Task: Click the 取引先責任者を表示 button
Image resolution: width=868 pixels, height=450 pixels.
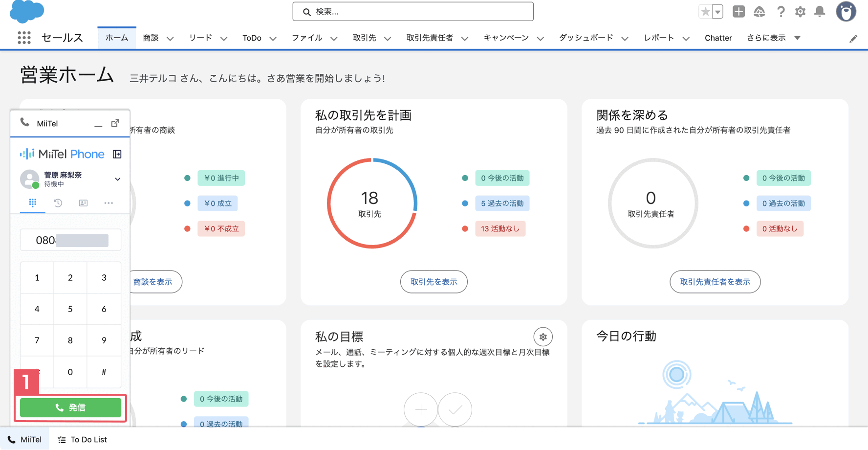Action: click(x=715, y=282)
